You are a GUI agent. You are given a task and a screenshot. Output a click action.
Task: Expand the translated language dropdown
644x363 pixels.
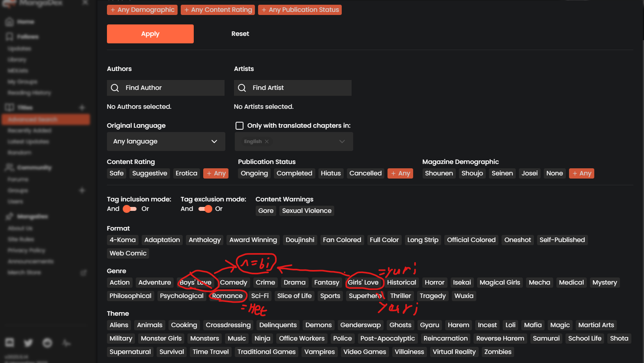[342, 141]
